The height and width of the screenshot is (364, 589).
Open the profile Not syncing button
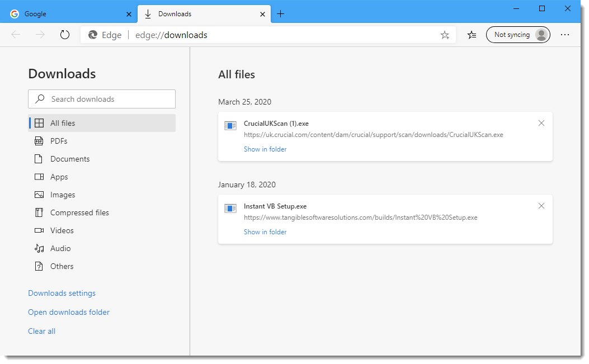[518, 35]
